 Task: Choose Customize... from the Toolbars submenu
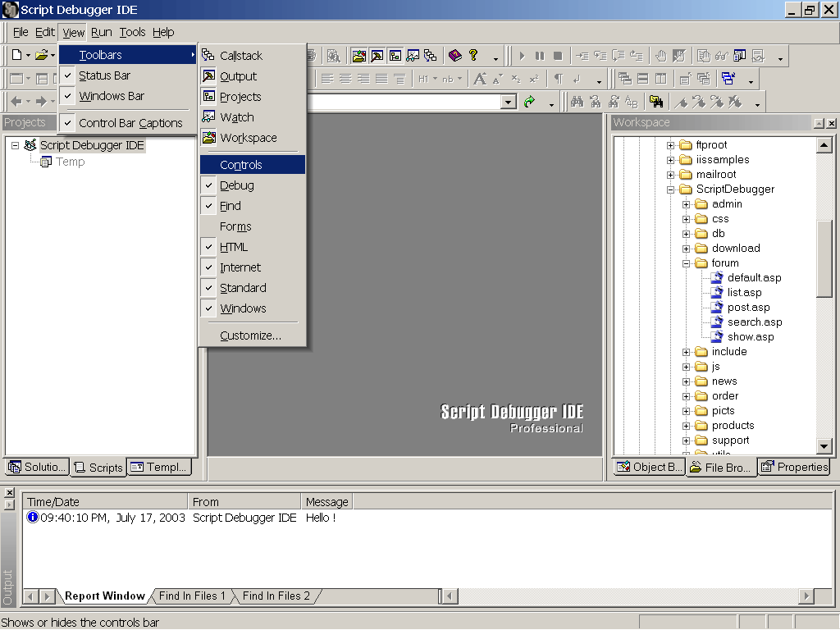click(253, 336)
